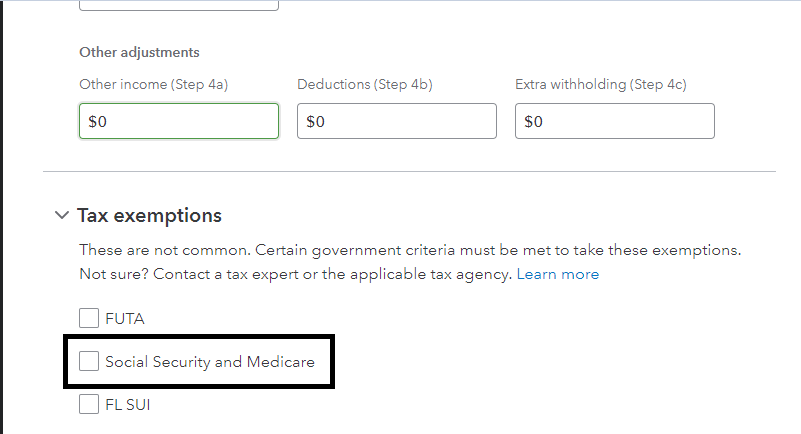Viewport: 801px width, 434px height.
Task: Click the Deductions (Step 4b) label
Action: click(x=364, y=85)
